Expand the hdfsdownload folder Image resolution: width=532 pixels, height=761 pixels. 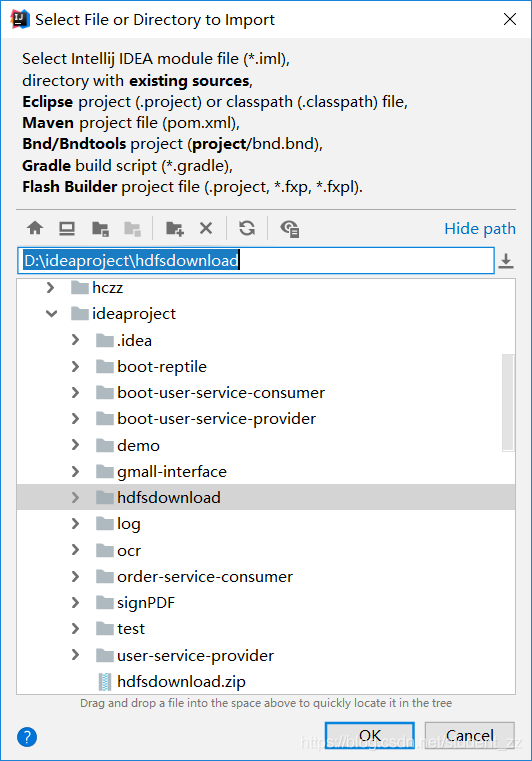[x=75, y=497]
